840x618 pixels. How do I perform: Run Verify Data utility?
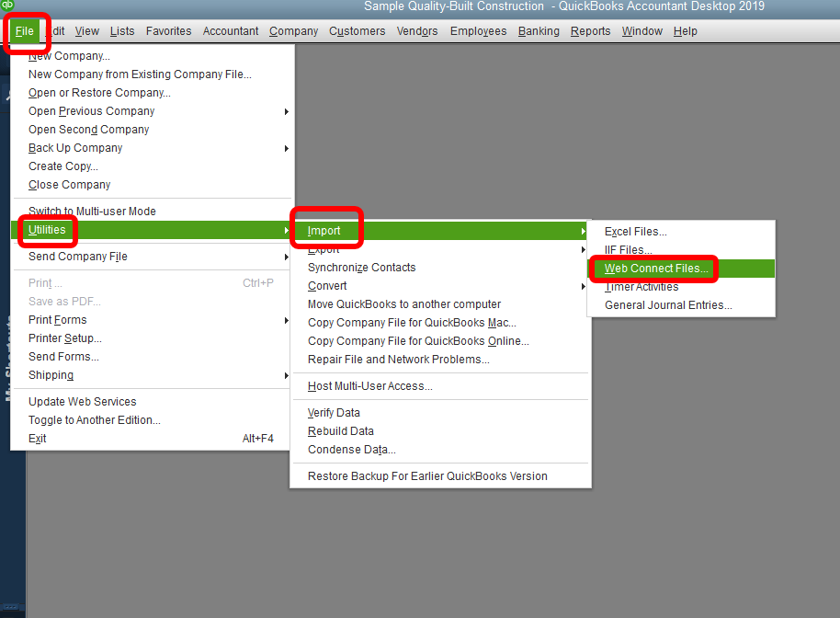click(334, 413)
